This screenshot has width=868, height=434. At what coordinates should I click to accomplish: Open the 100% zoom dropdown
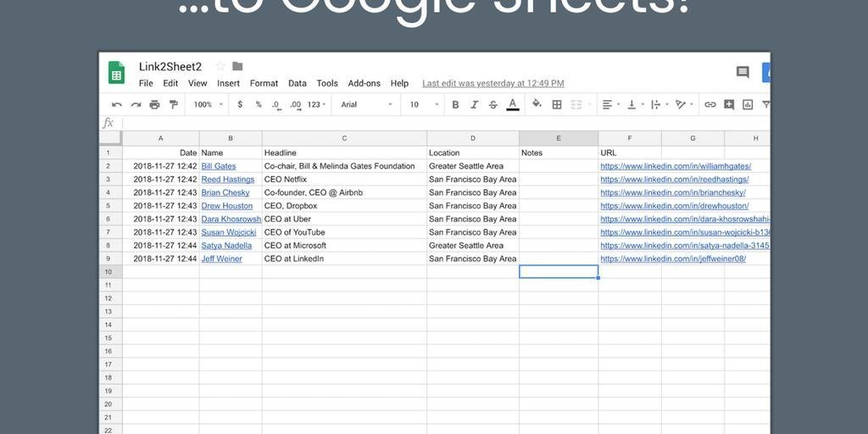[209, 104]
